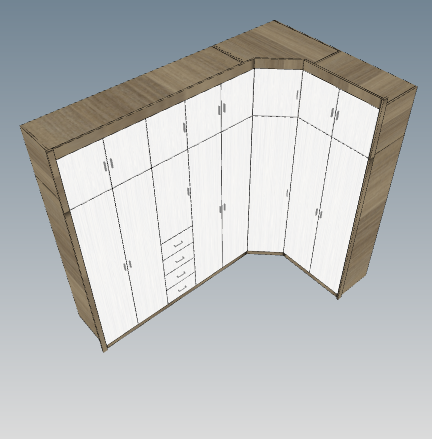The image size is (432, 445).
Task: Click the rightmost upper door on the right wing
Action: tap(356, 122)
